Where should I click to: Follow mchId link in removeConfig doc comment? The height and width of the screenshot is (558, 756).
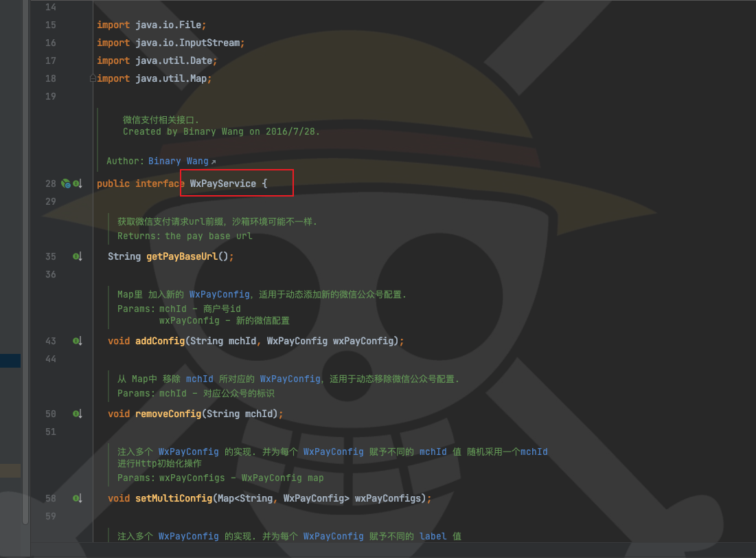[x=200, y=379]
